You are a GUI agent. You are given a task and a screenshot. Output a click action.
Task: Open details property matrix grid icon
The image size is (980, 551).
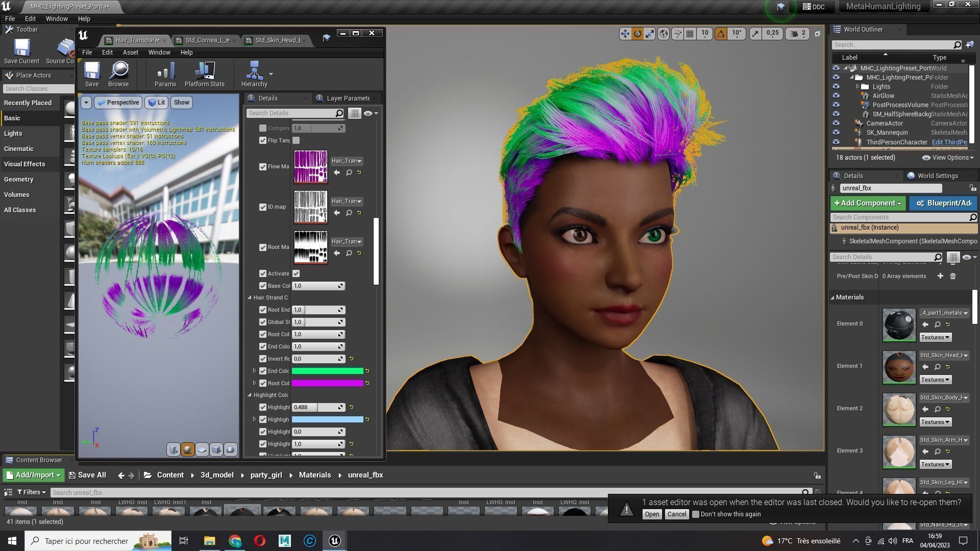tap(355, 113)
